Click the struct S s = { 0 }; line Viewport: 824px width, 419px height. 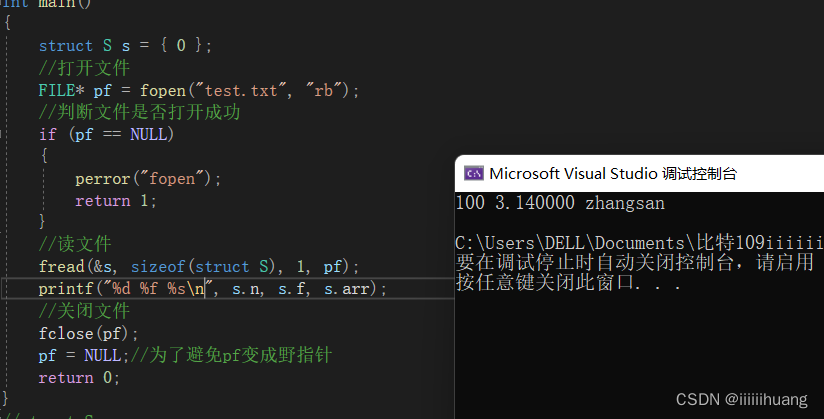click(125, 45)
